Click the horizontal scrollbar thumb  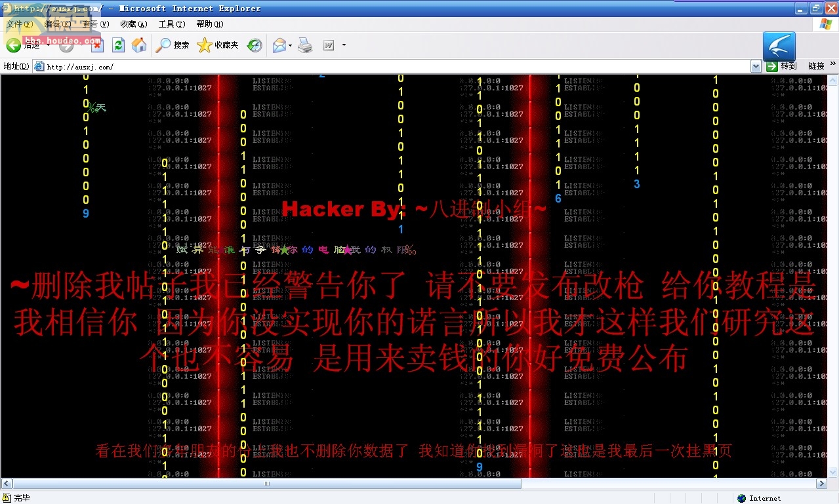(x=267, y=484)
